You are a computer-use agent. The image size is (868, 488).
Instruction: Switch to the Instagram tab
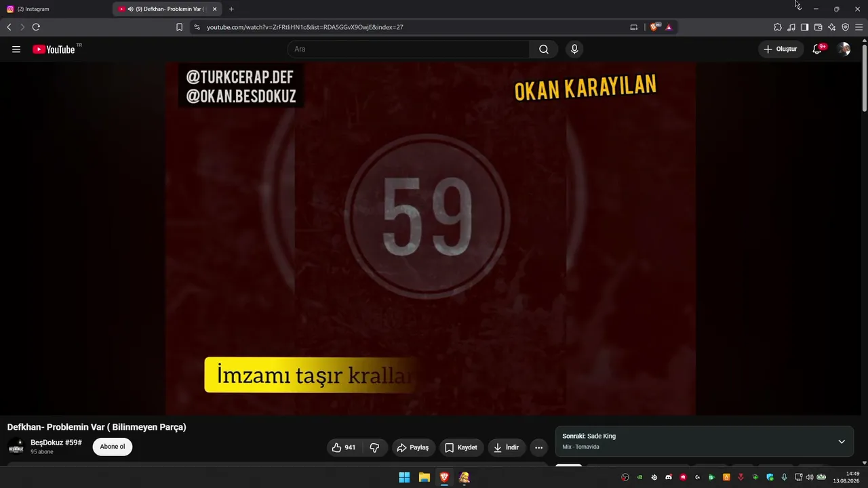tap(56, 9)
